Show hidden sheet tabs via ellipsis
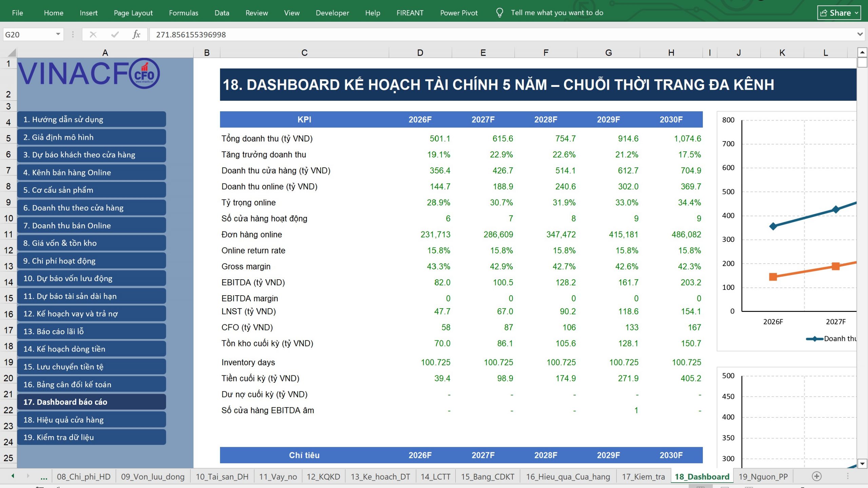This screenshot has width=868, height=488. [x=44, y=477]
